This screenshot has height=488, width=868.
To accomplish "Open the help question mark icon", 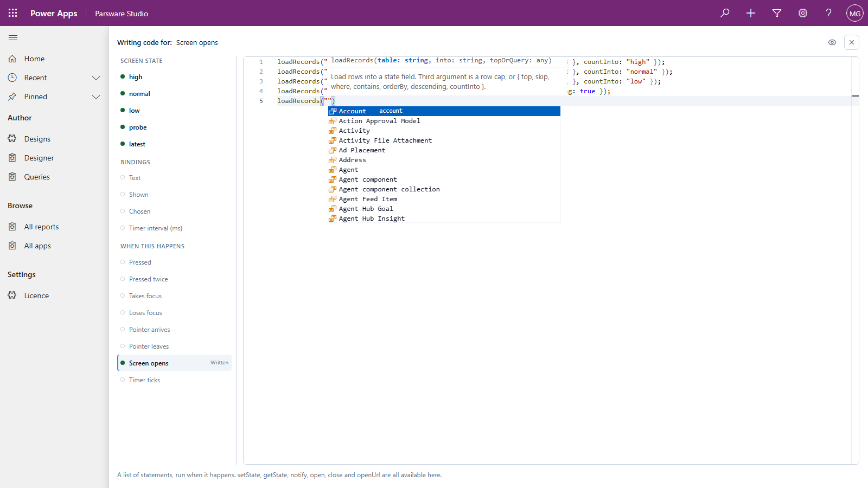I will coord(829,13).
